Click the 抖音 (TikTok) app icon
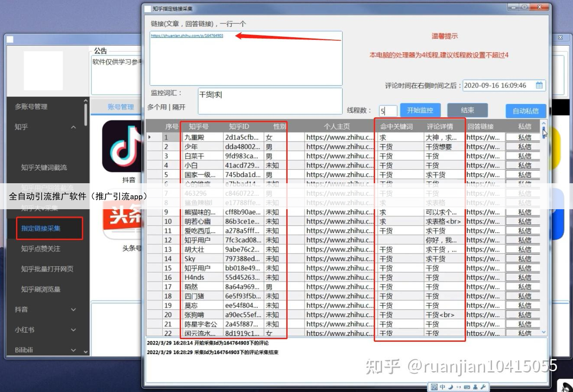Image resolution: width=573 pixels, height=392 pixels. pos(123,146)
